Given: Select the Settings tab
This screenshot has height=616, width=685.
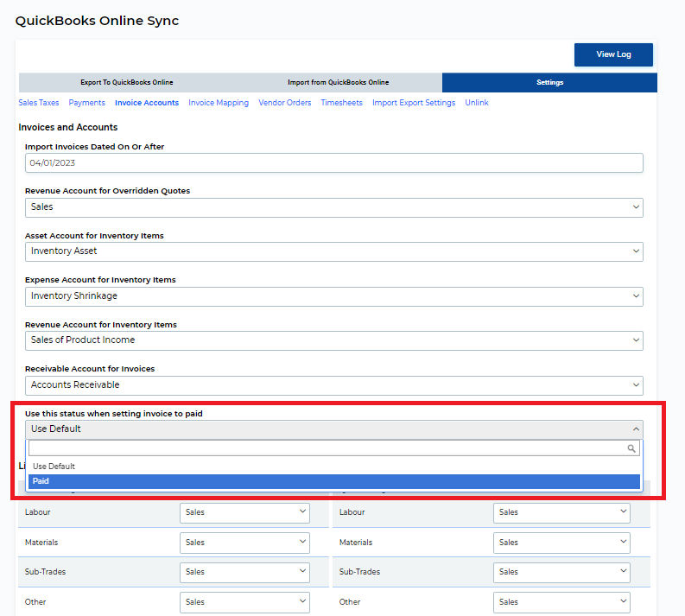Looking at the screenshot, I should pos(549,82).
